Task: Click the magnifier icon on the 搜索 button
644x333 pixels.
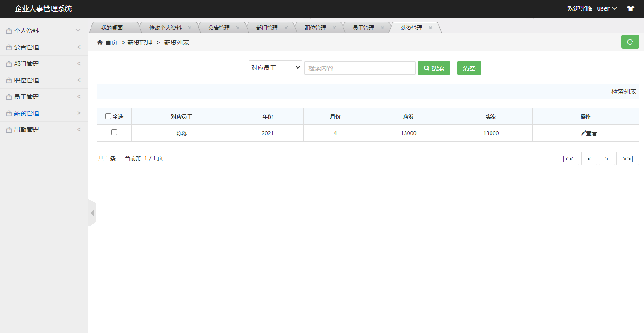Action: [426, 68]
